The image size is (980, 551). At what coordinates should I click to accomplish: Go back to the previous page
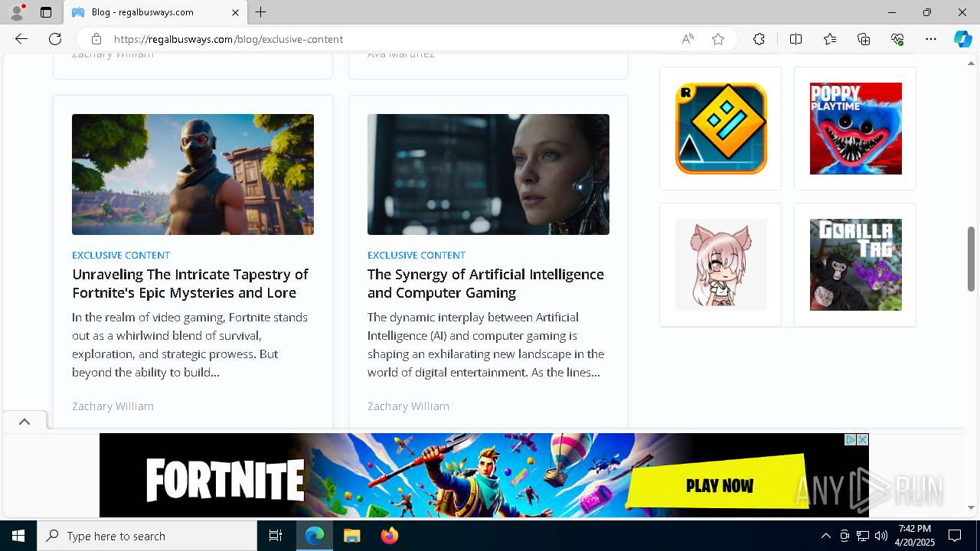(21, 39)
